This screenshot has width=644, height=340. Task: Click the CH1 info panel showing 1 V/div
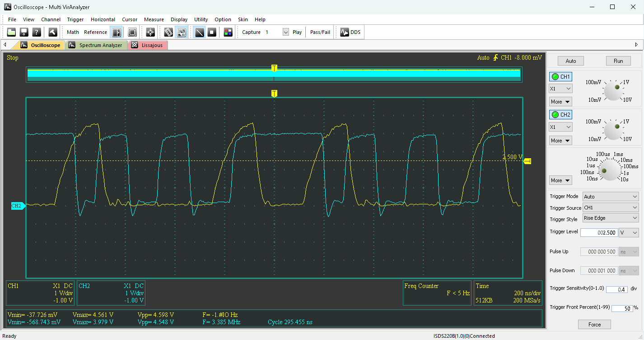pos(41,293)
